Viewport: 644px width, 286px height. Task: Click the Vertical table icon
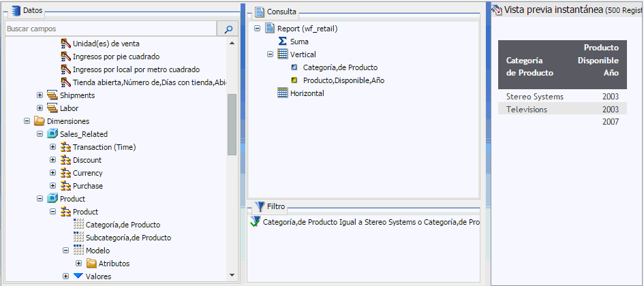tap(283, 54)
